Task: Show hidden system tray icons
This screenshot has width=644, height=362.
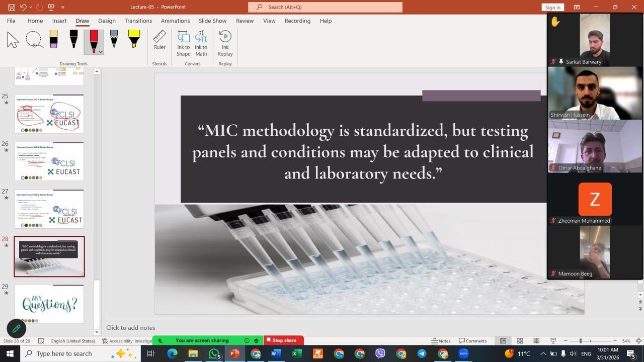Action: pyautogui.click(x=544, y=354)
